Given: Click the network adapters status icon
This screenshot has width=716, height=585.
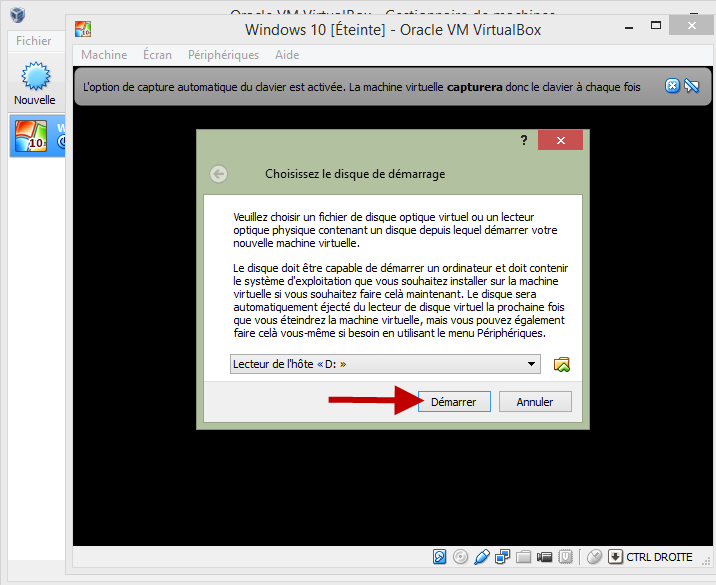Looking at the screenshot, I should coord(503,557).
